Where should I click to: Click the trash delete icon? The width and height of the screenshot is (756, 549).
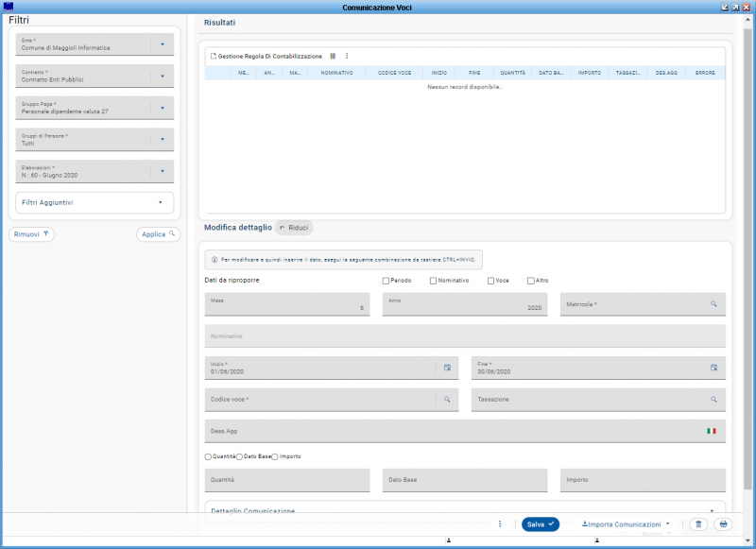pyautogui.click(x=698, y=523)
